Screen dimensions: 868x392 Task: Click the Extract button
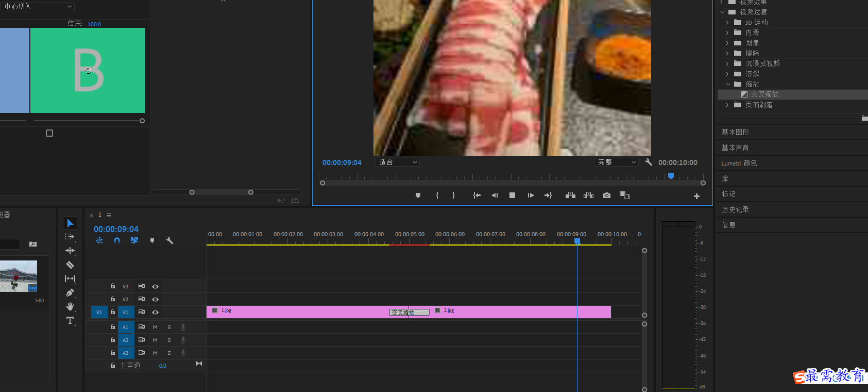[x=588, y=195]
